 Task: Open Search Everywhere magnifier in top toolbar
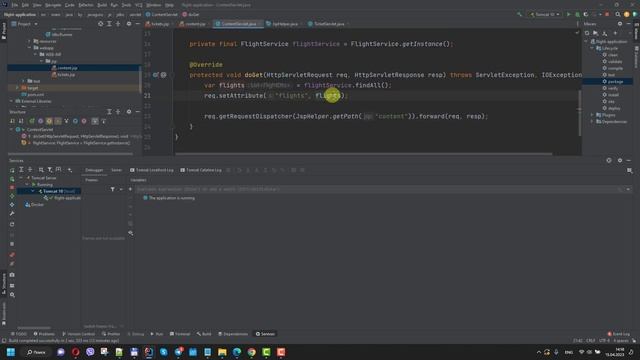click(x=618, y=14)
